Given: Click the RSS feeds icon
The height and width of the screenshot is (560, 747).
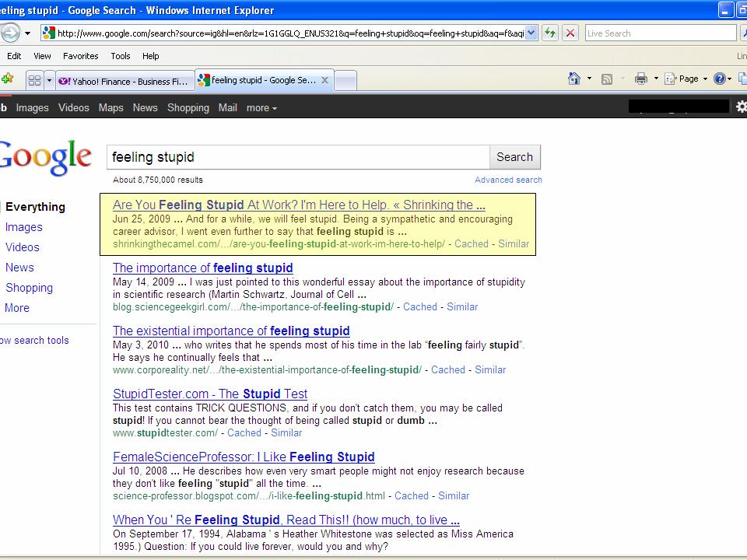Looking at the screenshot, I should [607, 79].
